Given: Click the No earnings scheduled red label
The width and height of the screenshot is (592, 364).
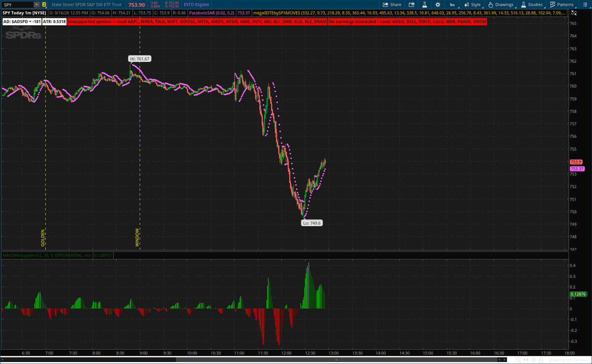Looking at the screenshot, I should pyautogui.click(x=407, y=22).
